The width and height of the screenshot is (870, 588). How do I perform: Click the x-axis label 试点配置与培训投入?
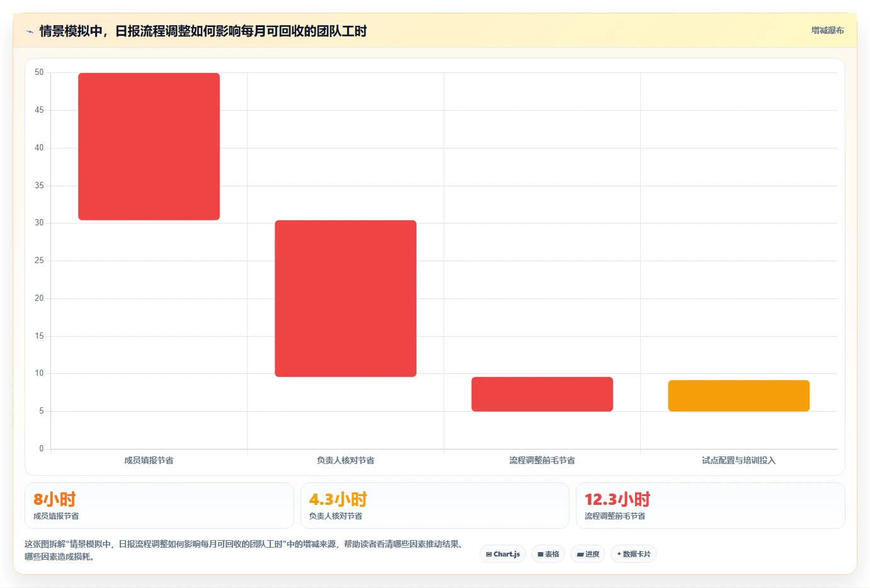[738, 460]
